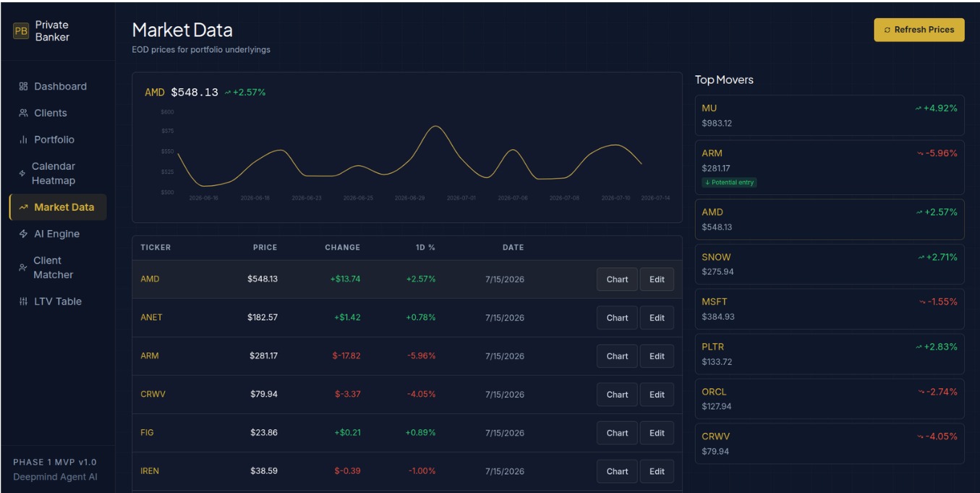Click the LTV Table sliders icon
Viewport: 980px width, 493px height.
(x=23, y=301)
